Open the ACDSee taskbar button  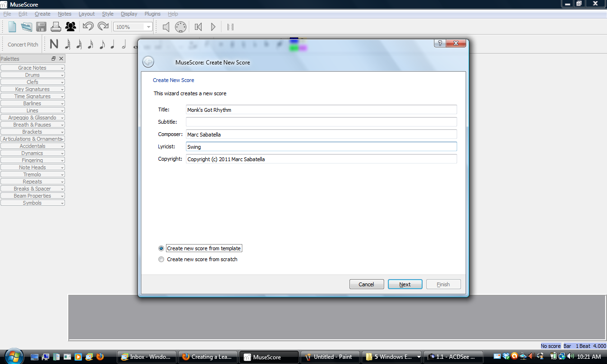click(453, 357)
